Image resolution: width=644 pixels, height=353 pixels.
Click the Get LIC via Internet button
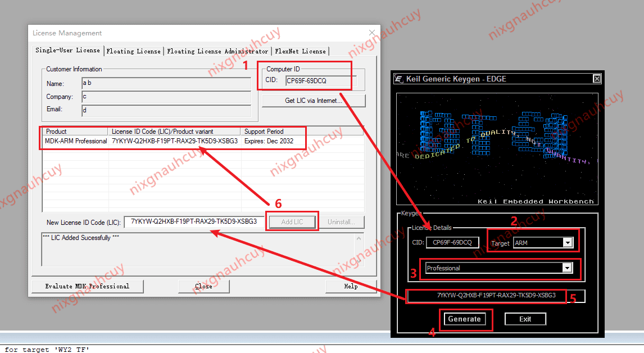pyautogui.click(x=314, y=101)
